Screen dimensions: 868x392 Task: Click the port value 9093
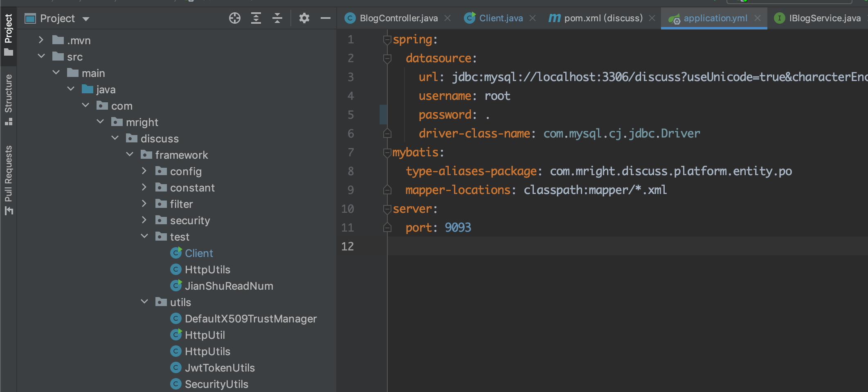(458, 228)
